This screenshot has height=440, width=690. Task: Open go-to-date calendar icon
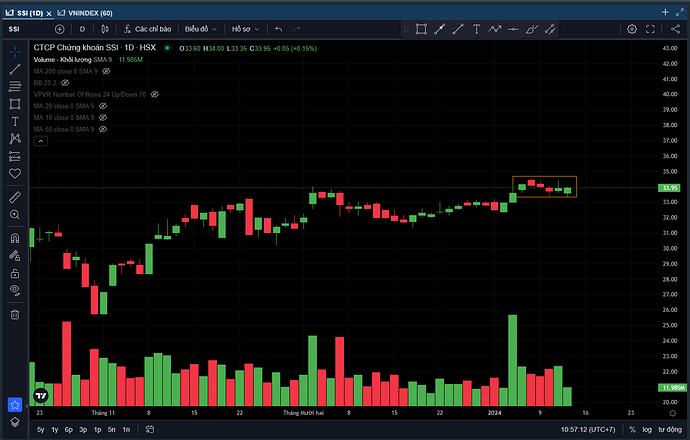coord(150,429)
